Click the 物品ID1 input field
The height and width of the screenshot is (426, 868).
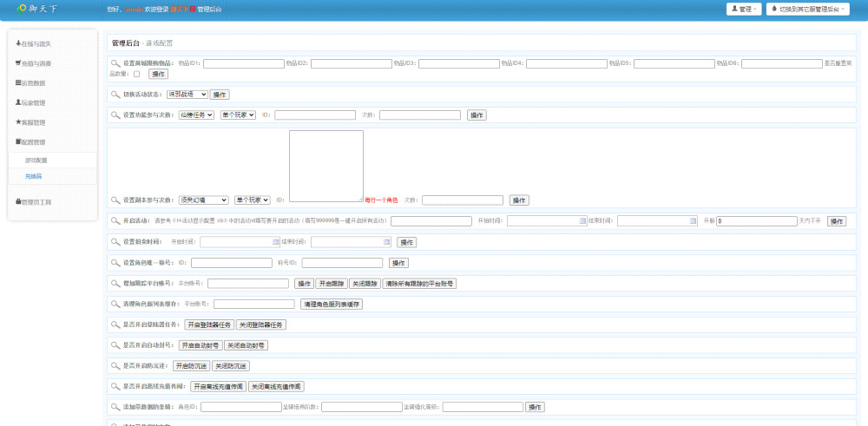point(244,63)
